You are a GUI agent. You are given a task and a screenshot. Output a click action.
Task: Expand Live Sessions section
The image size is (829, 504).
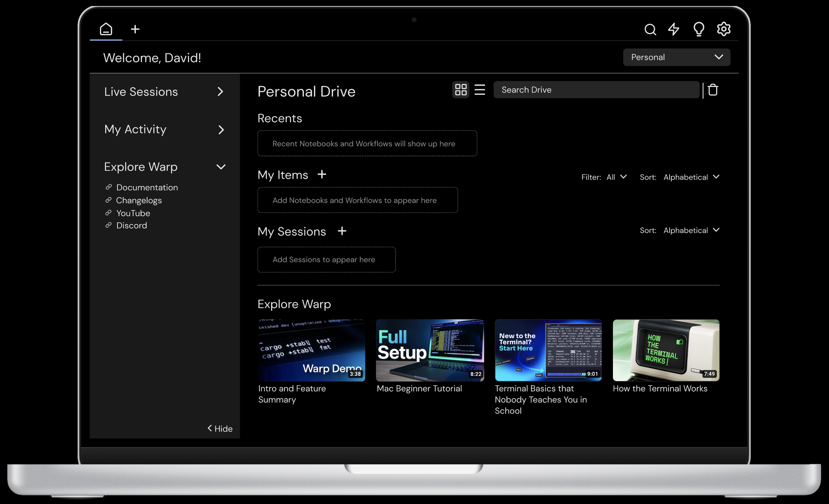click(220, 92)
